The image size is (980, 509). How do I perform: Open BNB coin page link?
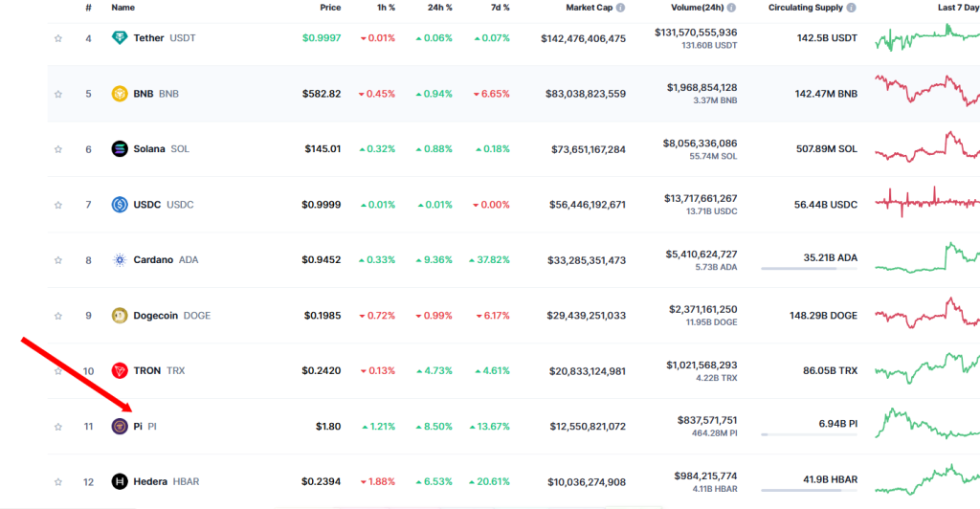(x=156, y=94)
